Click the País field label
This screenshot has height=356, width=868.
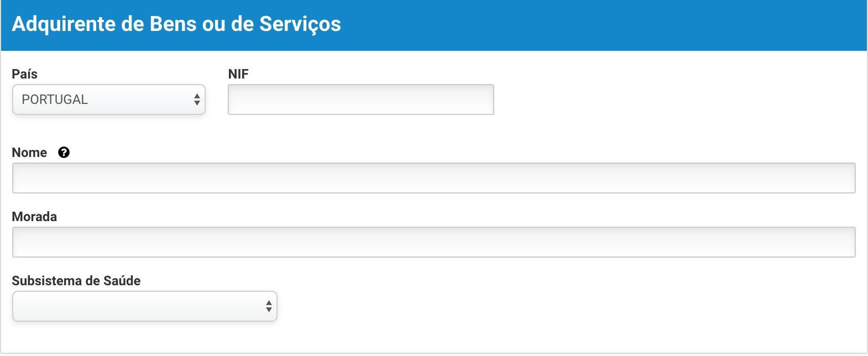[24, 74]
